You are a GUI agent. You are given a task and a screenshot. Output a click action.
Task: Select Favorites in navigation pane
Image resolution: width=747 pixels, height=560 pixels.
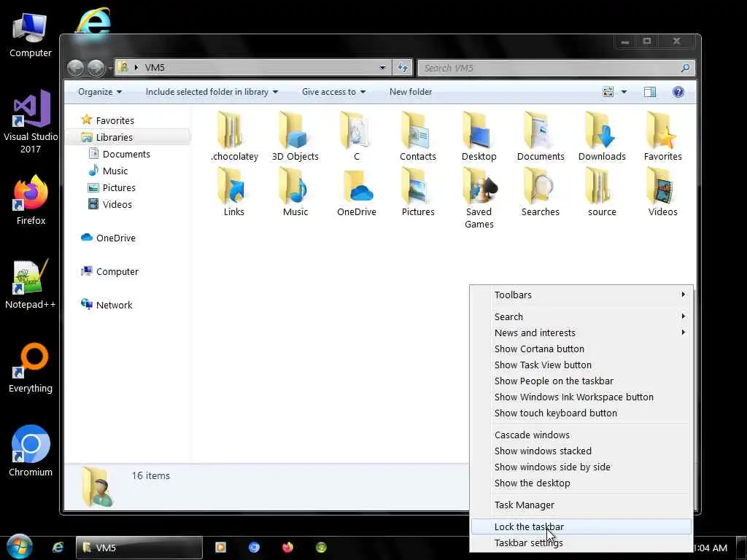coord(108,120)
